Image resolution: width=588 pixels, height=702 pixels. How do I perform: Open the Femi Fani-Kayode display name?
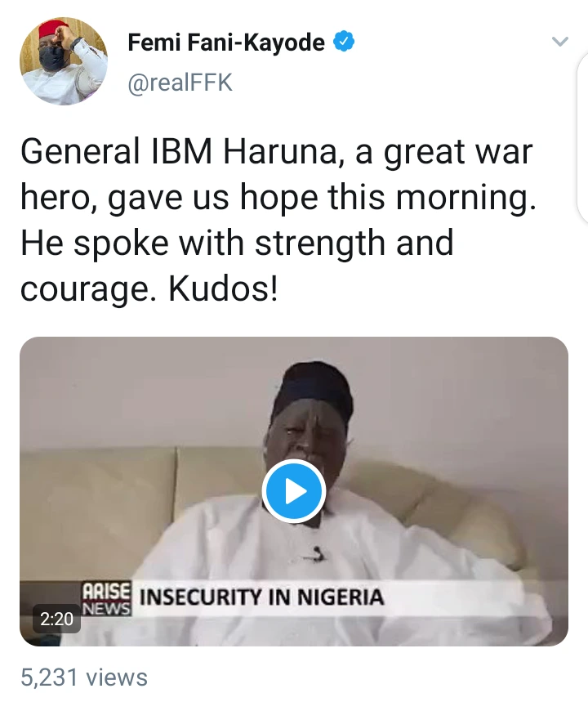(x=226, y=42)
